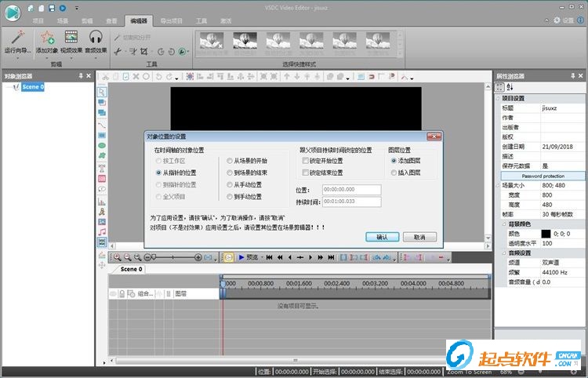This screenshot has width=588, height=378.
Task: Click the green wrench tool icon
Action: 182,52
